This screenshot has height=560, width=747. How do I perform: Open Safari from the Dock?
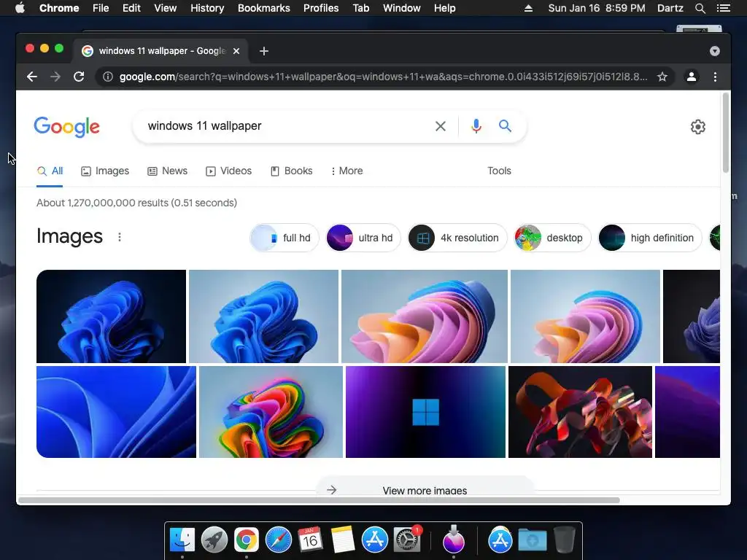coord(279,540)
